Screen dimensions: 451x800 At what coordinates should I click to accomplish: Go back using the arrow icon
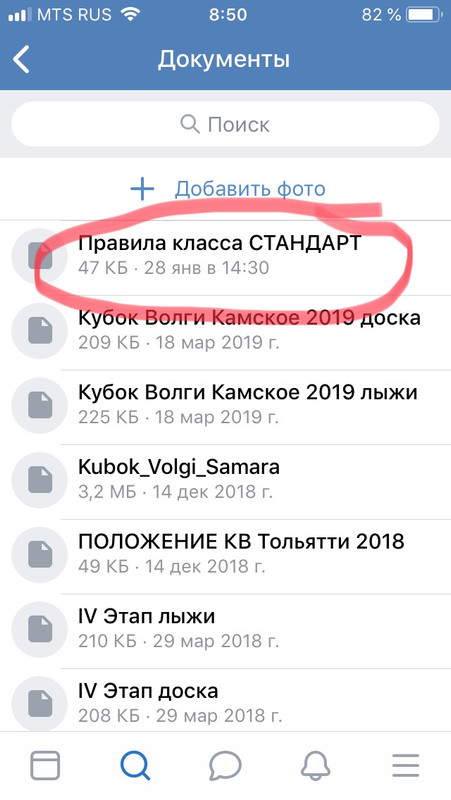(21, 59)
